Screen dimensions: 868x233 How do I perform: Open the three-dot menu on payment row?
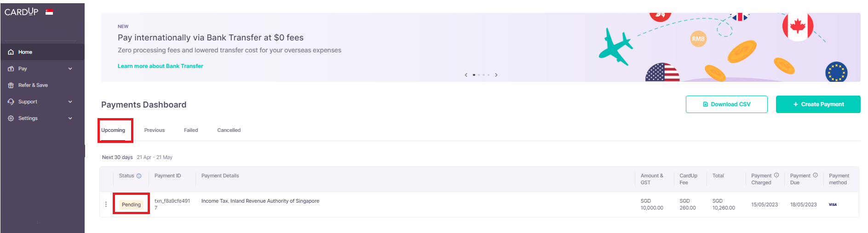106,205
